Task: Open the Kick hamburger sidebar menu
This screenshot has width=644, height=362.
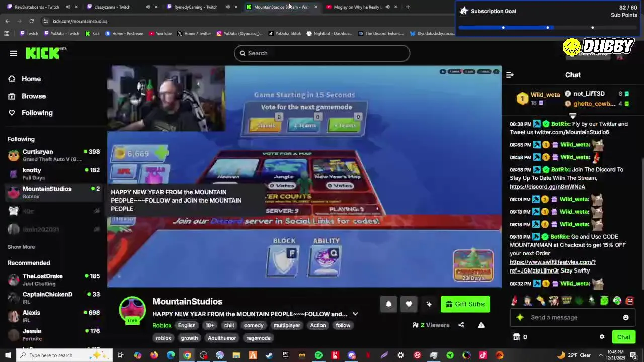Action: tap(14, 53)
